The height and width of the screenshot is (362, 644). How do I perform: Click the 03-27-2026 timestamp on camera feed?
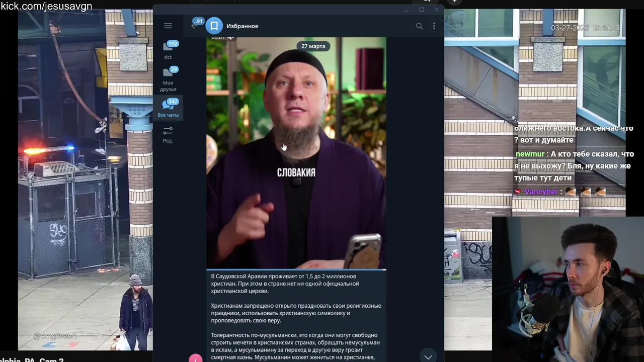point(585,28)
